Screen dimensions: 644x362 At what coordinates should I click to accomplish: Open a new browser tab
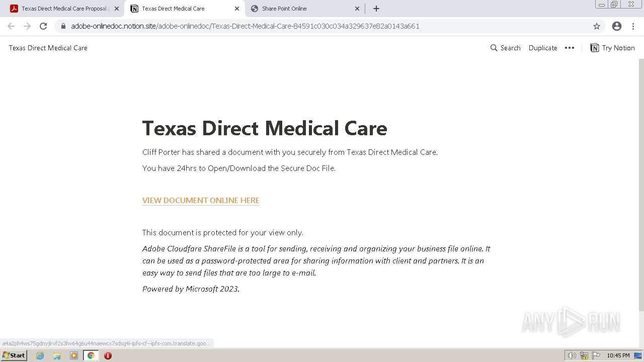[376, 9]
